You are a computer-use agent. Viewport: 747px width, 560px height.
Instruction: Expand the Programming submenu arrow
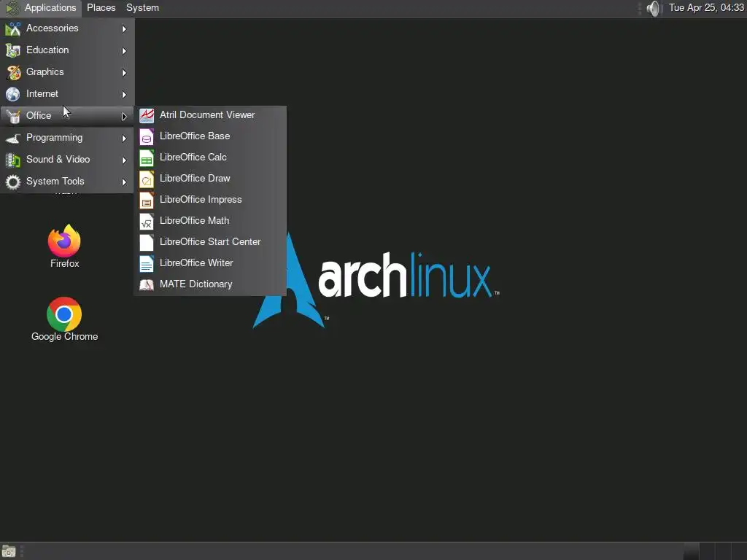[x=124, y=139]
